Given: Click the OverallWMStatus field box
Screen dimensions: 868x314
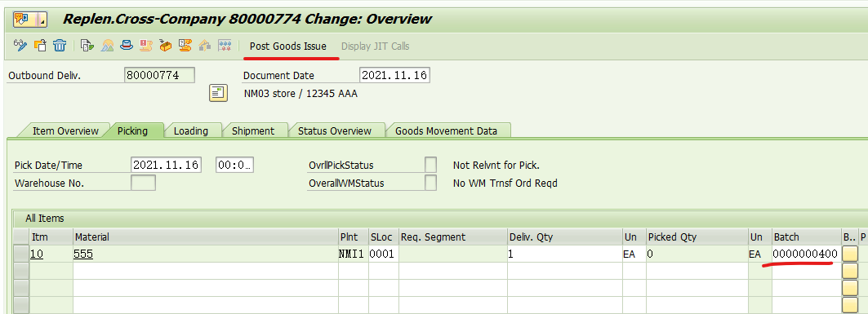Looking at the screenshot, I should [430, 183].
